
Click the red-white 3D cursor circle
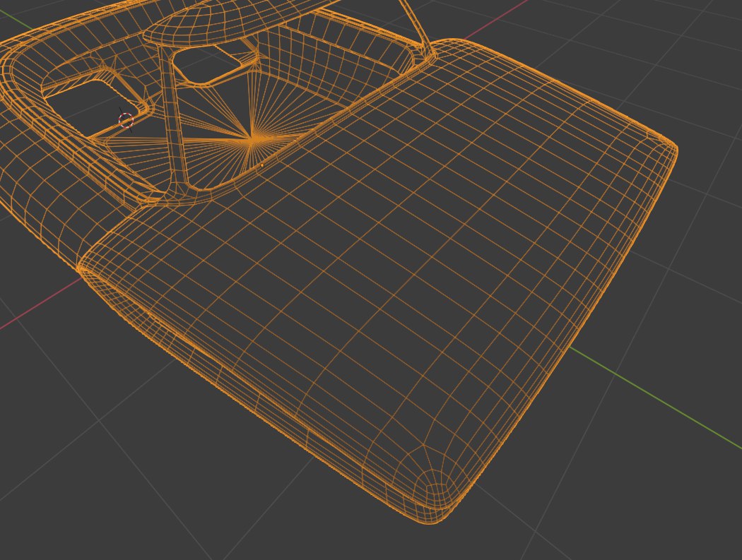coord(126,120)
